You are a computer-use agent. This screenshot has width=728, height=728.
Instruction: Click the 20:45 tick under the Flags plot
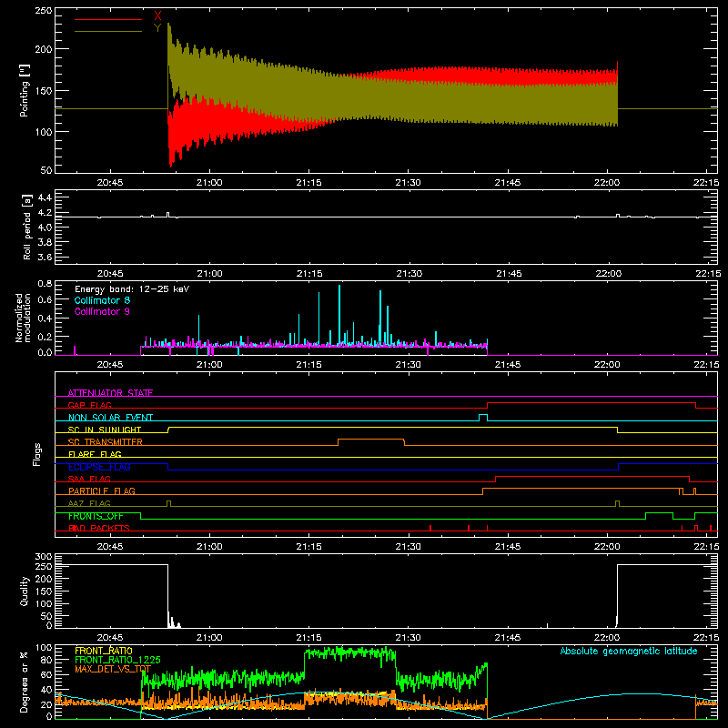(110, 547)
